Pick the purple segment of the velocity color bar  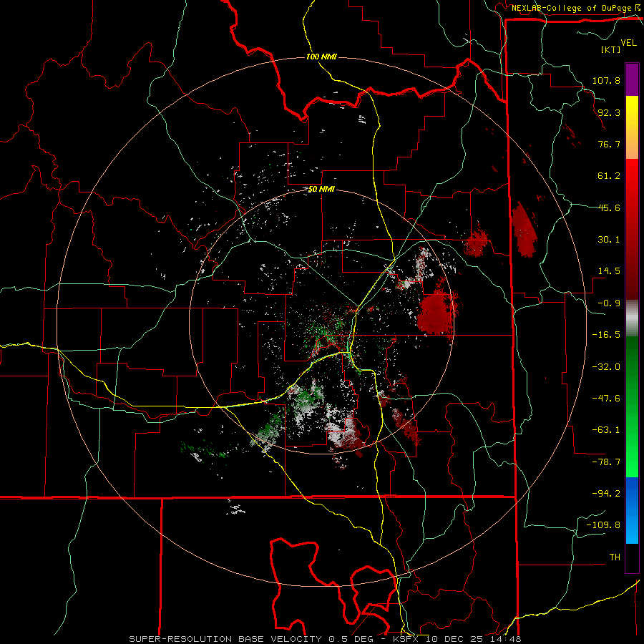point(632,79)
